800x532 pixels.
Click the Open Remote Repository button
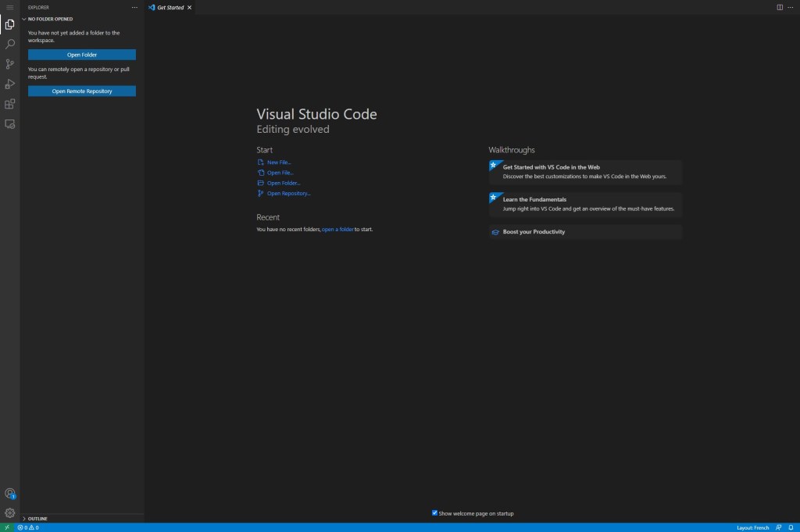(x=81, y=91)
